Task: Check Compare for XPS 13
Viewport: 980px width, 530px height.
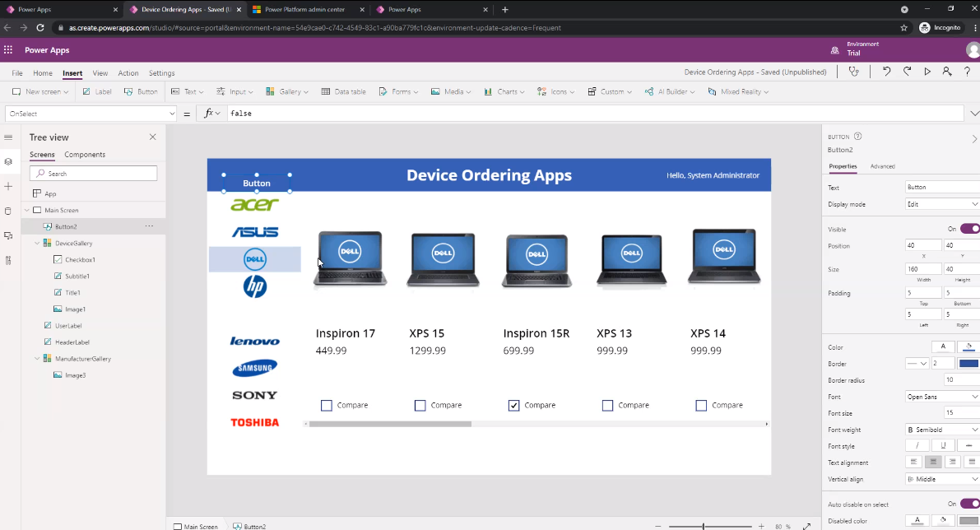Action: pos(607,406)
